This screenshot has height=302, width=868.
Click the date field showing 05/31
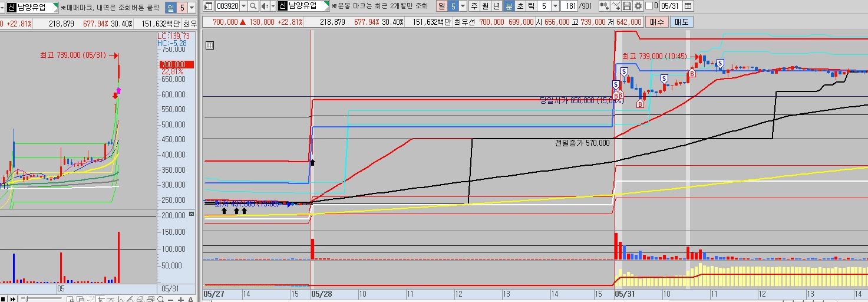pyautogui.click(x=671, y=6)
